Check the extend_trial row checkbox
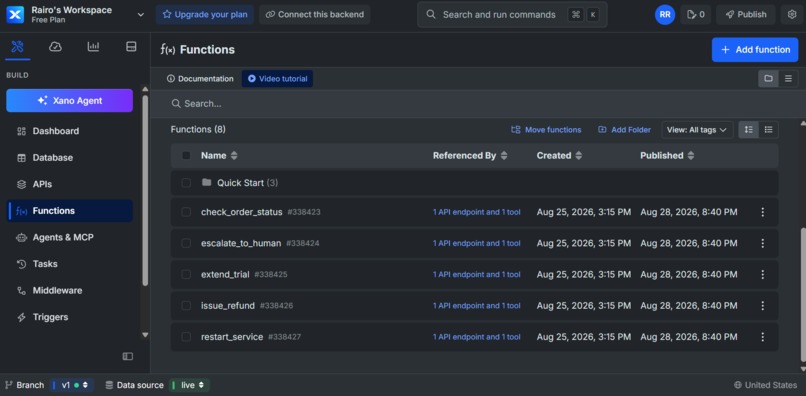Image resolution: width=806 pixels, height=396 pixels. [186, 275]
